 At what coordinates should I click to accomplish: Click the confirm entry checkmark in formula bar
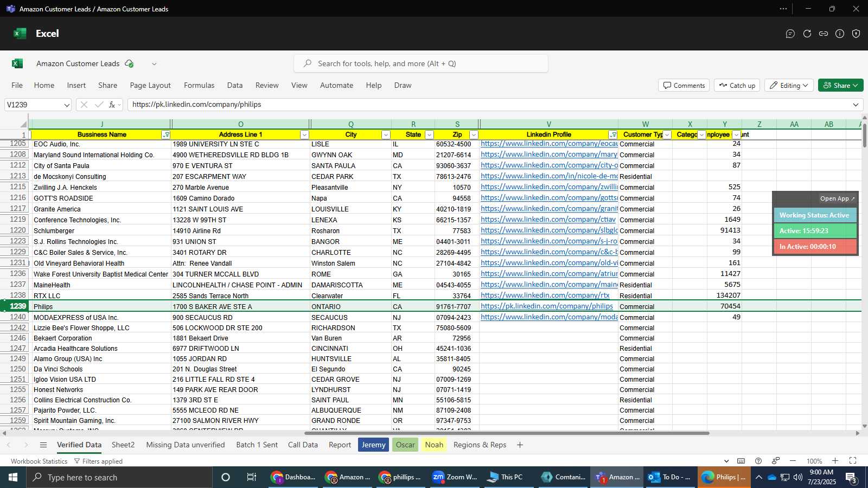[99, 105]
